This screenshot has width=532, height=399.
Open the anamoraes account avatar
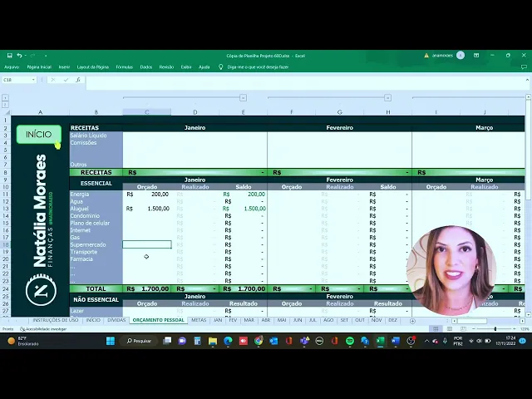click(x=460, y=56)
